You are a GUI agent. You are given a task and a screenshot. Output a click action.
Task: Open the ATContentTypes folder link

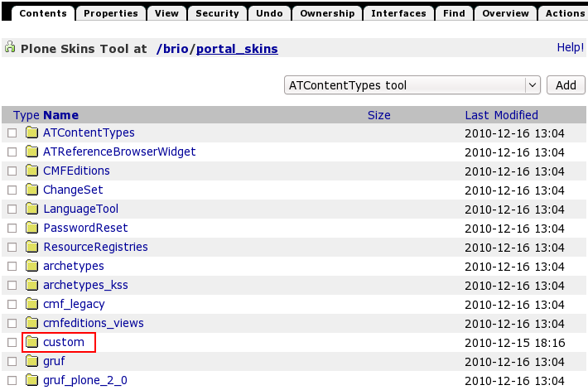click(89, 132)
